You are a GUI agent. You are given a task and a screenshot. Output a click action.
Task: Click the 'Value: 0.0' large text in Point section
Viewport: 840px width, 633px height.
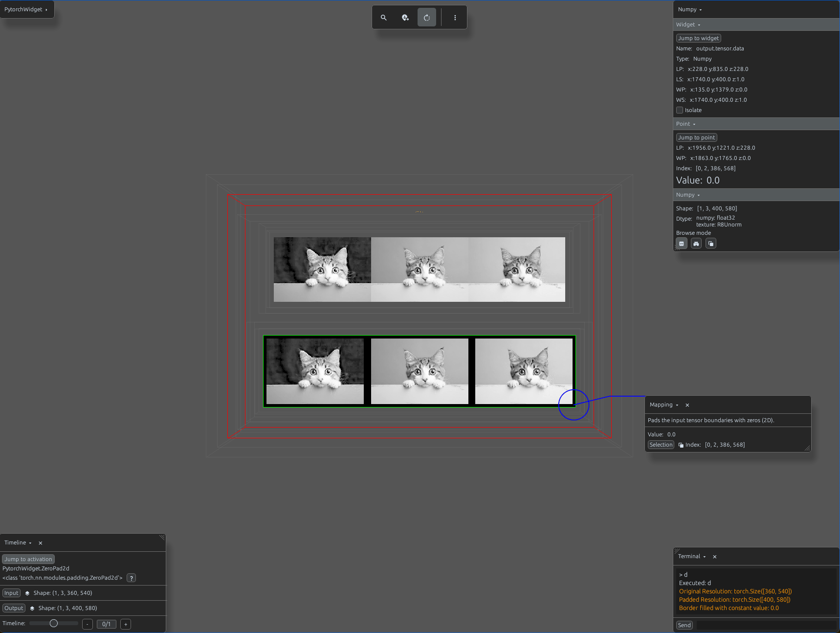click(698, 181)
